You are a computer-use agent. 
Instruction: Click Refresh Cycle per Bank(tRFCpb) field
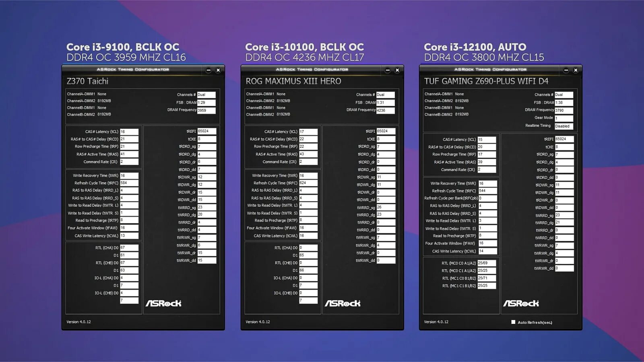(x=488, y=198)
